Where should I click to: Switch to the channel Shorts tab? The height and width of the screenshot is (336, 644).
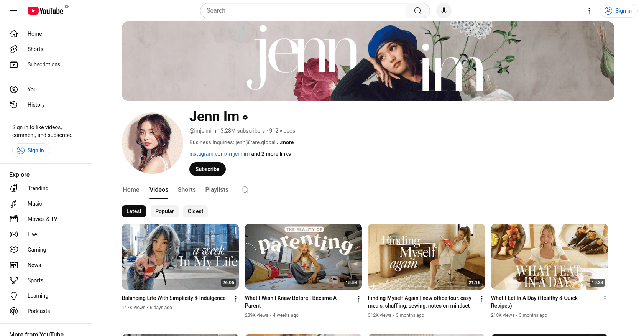(187, 190)
